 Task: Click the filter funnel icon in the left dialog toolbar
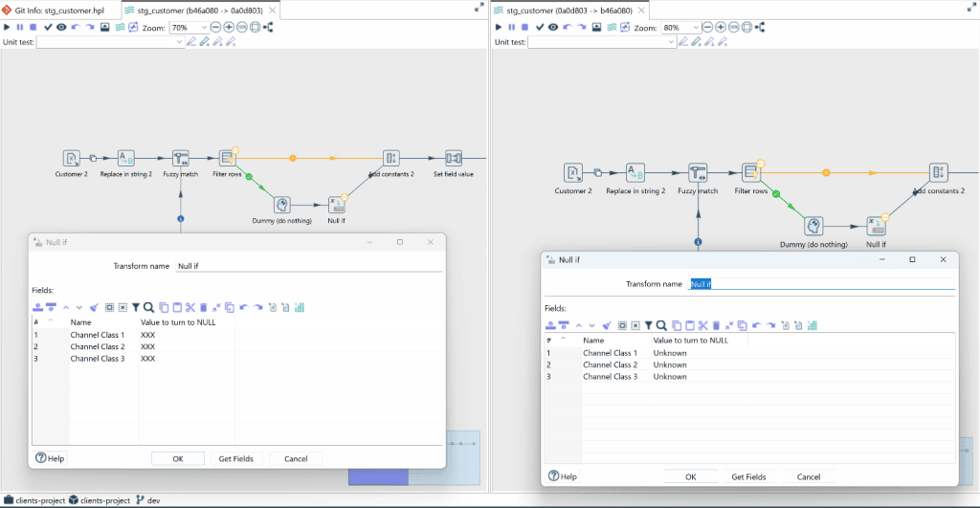pos(136,307)
